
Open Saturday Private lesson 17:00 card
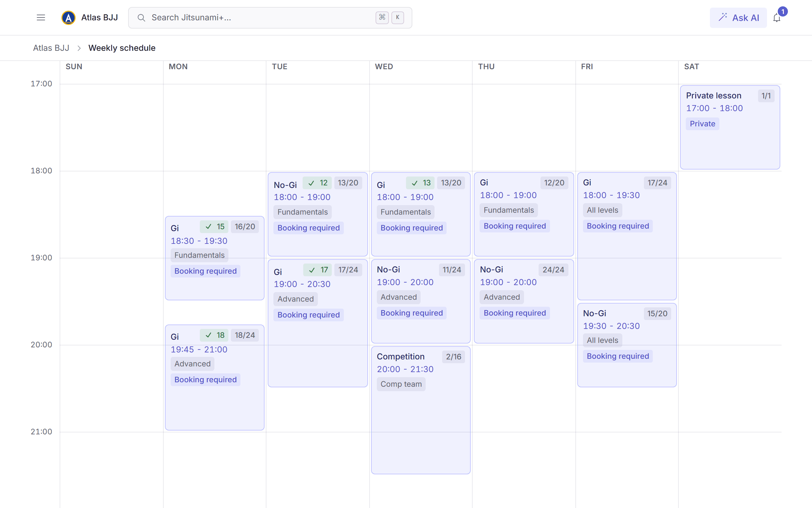[x=730, y=127]
